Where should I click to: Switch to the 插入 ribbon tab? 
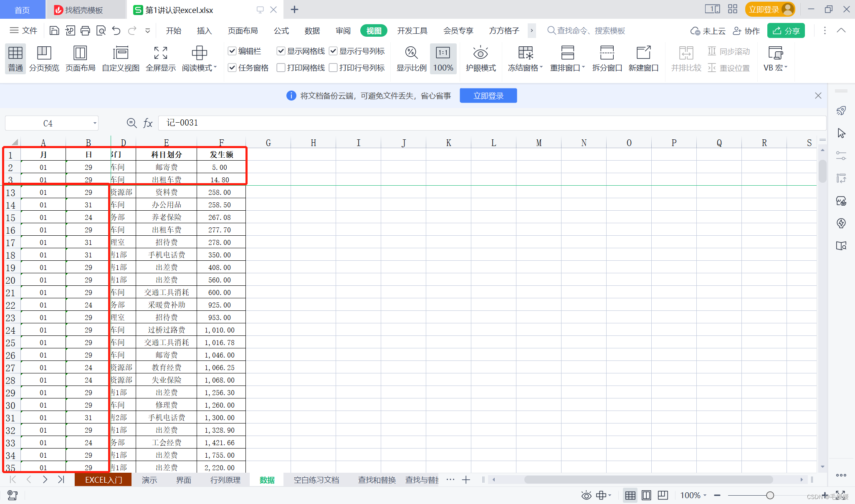[x=205, y=30]
